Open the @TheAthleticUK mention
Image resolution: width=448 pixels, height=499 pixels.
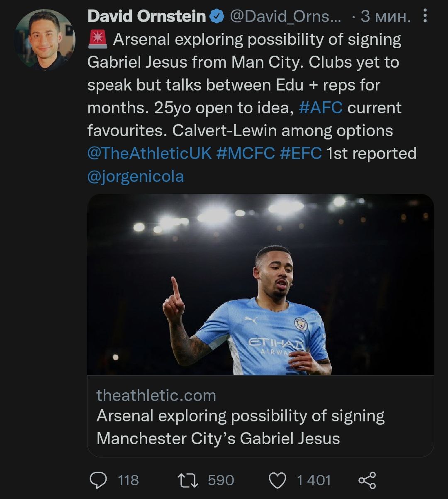149,153
